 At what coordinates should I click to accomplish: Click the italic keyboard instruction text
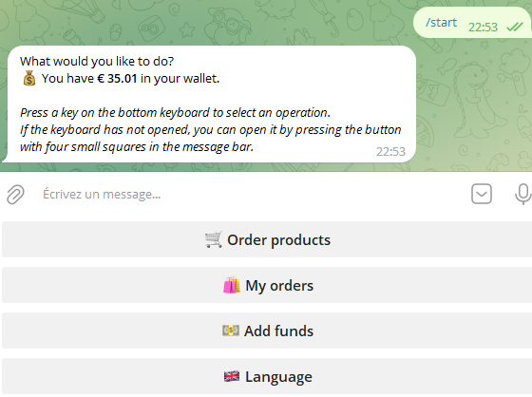210,129
